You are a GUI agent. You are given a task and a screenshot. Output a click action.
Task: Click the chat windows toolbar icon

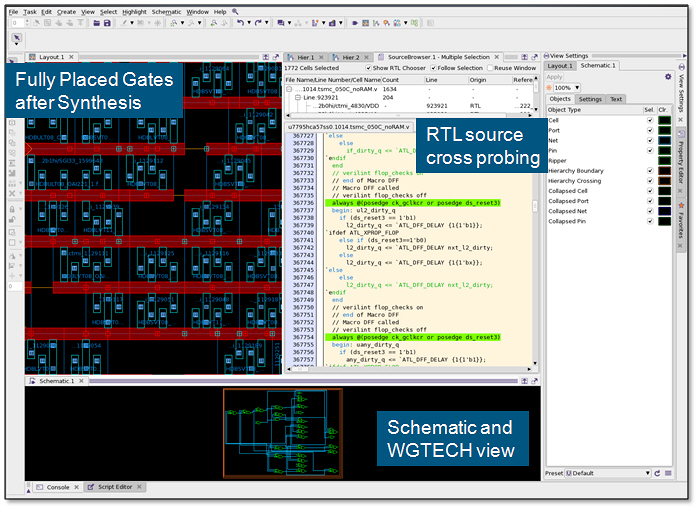click(281, 23)
